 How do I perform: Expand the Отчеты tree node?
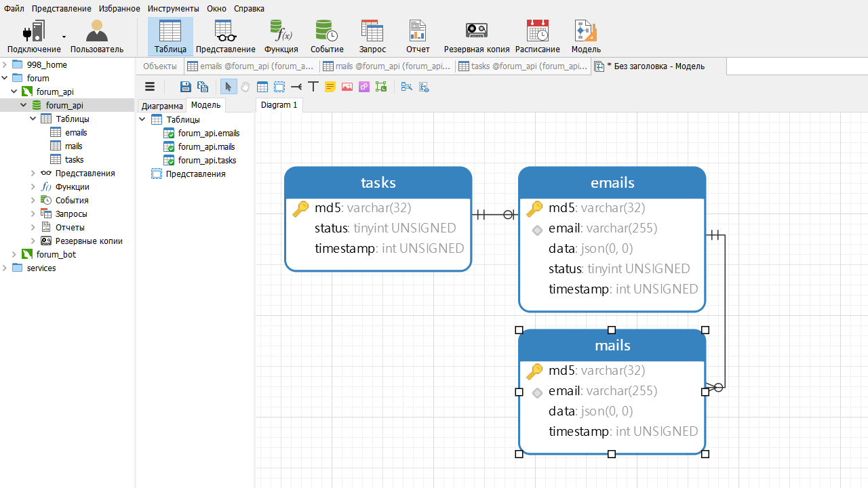pos(33,227)
